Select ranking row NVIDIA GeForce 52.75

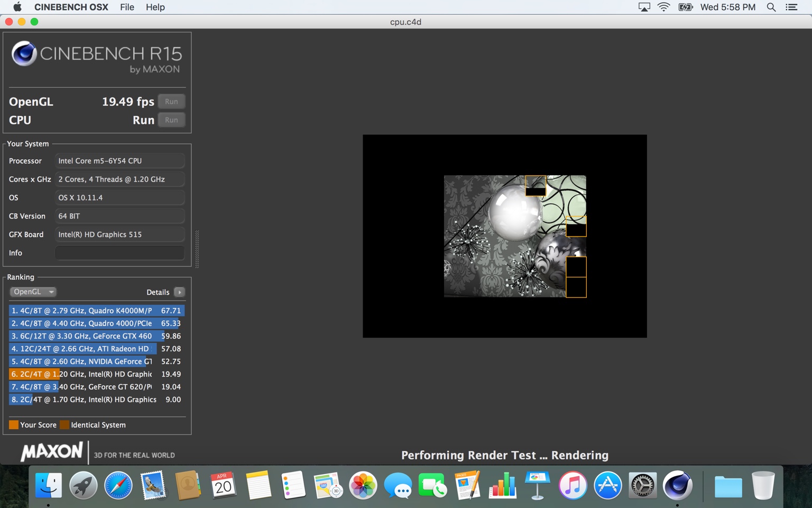click(97, 361)
